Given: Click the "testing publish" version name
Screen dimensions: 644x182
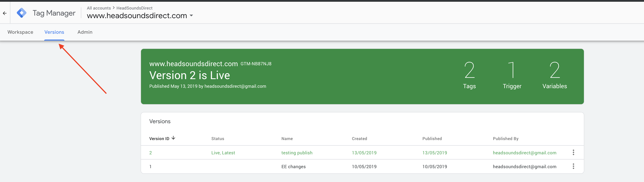Looking at the screenshot, I should coord(297,153).
